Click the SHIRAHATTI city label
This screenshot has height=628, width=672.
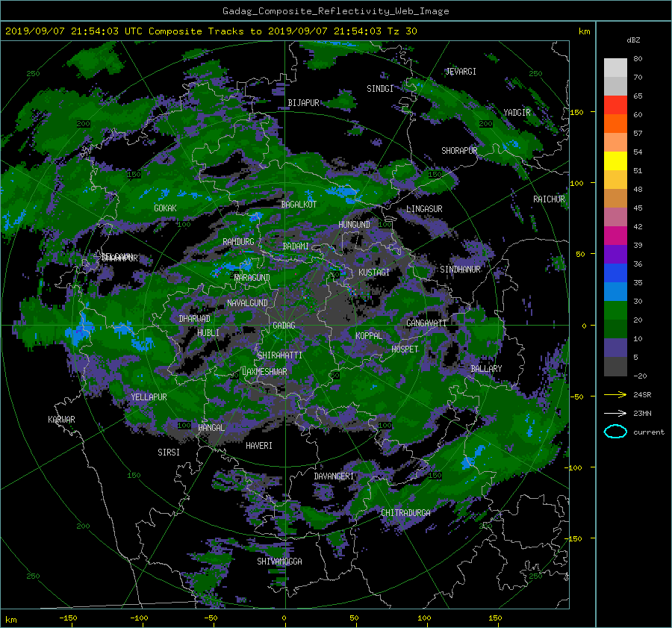tap(279, 355)
